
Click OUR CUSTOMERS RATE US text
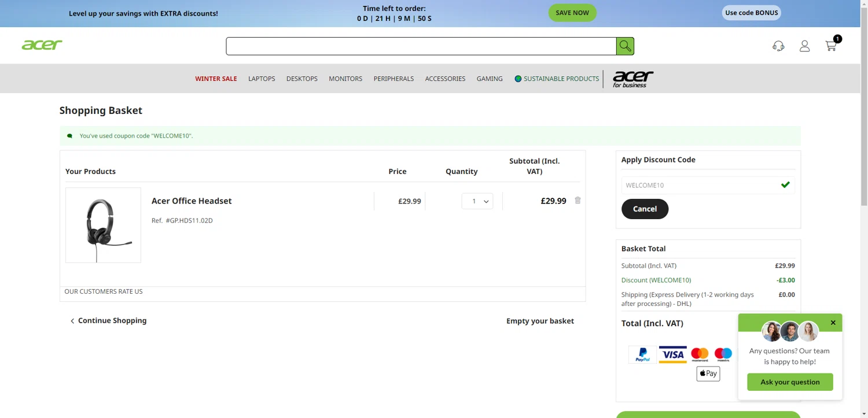[x=104, y=291]
